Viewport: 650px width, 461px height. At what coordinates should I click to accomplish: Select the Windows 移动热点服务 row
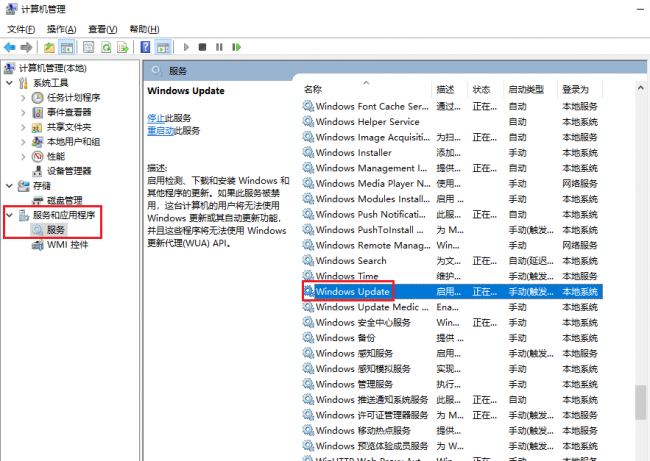point(452,431)
